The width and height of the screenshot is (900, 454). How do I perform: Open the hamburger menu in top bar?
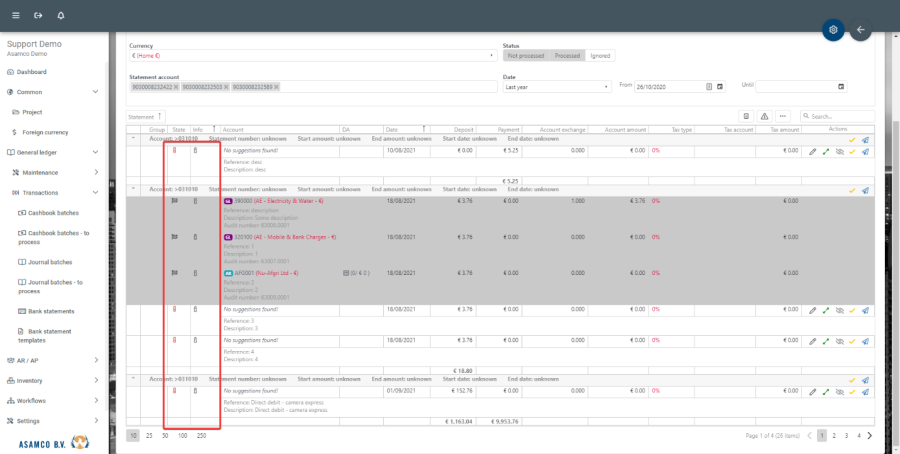[x=15, y=16]
